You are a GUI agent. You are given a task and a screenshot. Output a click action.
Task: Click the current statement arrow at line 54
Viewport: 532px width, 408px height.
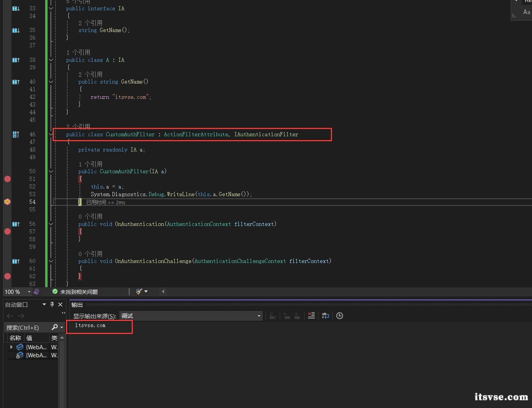(x=7, y=202)
